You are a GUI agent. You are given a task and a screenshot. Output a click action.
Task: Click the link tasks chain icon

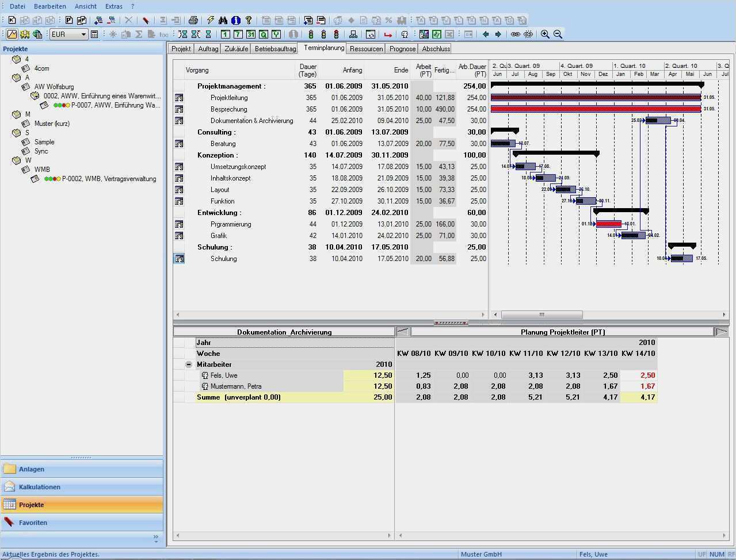516,34
